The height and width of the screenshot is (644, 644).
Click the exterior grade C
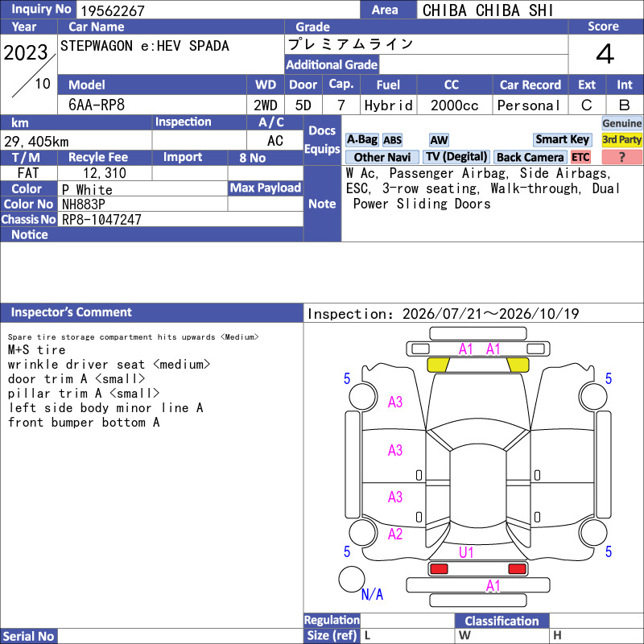pos(587,105)
